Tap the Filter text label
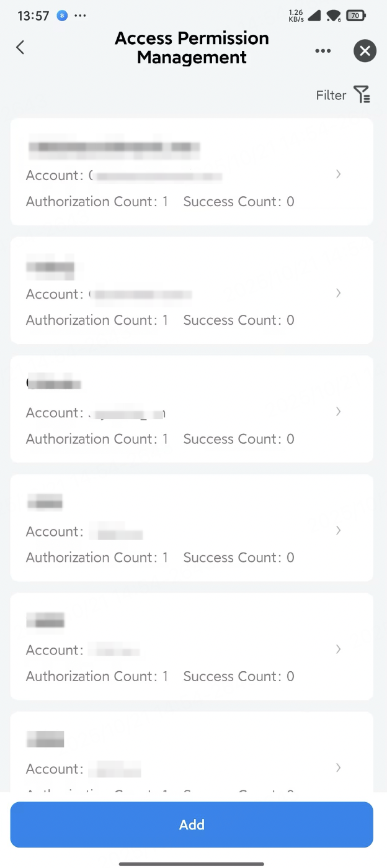387x868 pixels. (331, 94)
